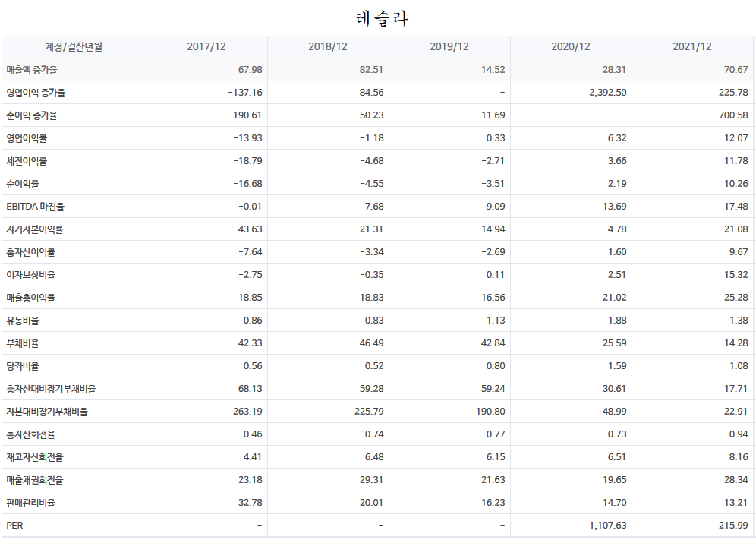Image resolution: width=756 pixels, height=540 pixels.
Task: Click the 테슬라 title heading
Action: coord(382,18)
